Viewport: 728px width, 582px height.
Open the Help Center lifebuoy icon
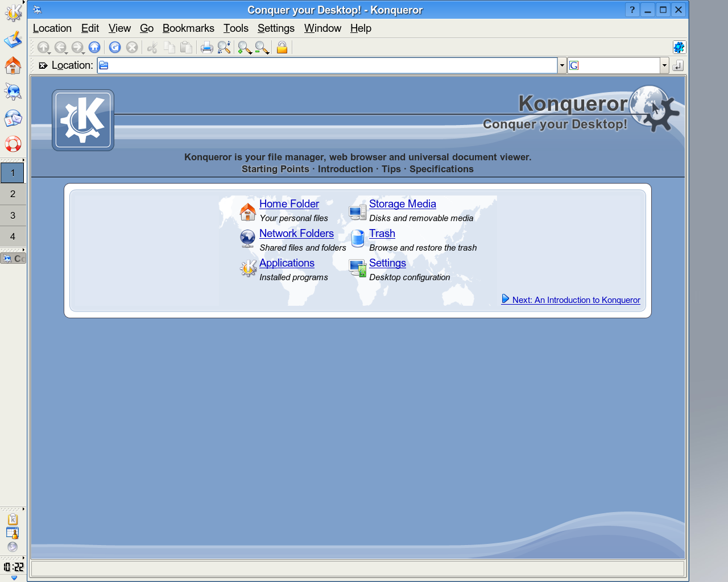[x=13, y=144]
